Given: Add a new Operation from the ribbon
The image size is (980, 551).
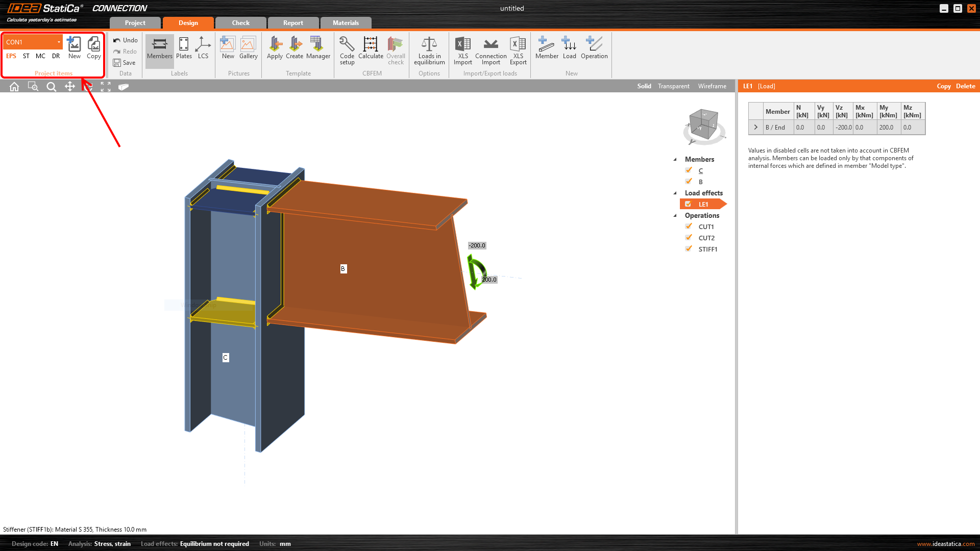Looking at the screenshot, I should [594, 44].
